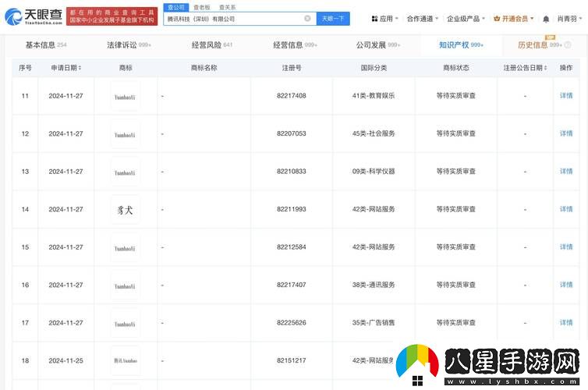
Task: Click the 天眼一下 search button
Action: tap(333, 19)
